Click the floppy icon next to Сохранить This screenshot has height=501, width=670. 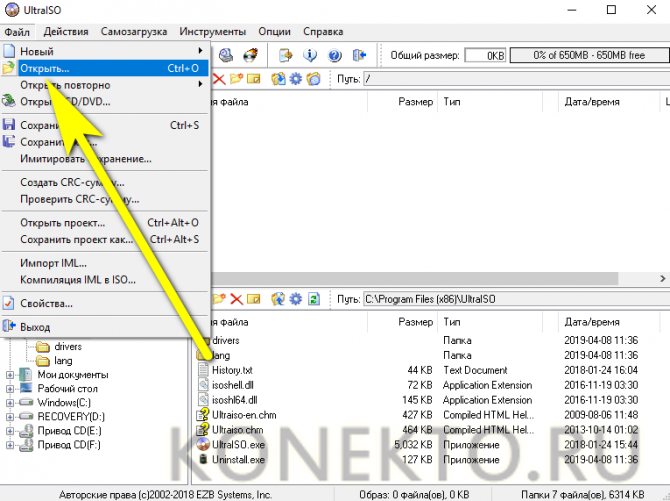pyautogui.click(x=9, y=125)
